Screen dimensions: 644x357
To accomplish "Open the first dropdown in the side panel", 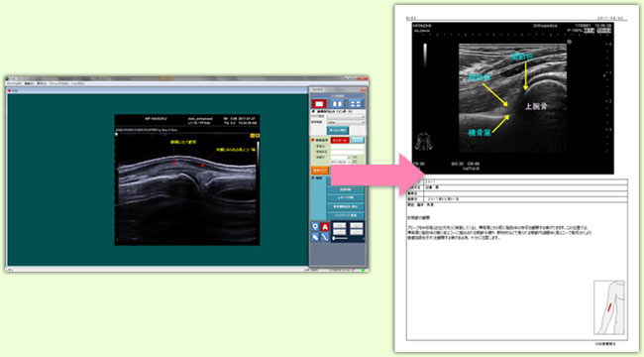I will coord(346,117).
